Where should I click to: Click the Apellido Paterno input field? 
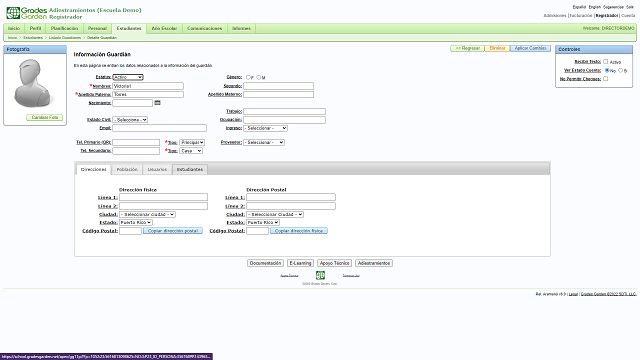(148, 94)
